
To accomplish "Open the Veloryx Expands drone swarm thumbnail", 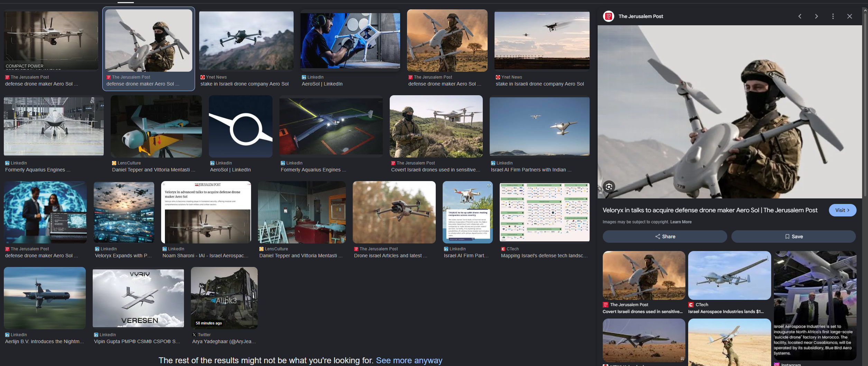I will 124,212.
